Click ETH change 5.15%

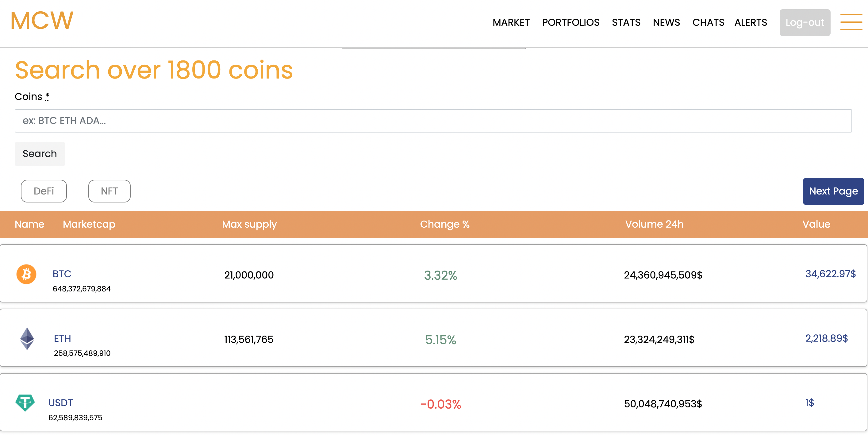click(440, 340)
